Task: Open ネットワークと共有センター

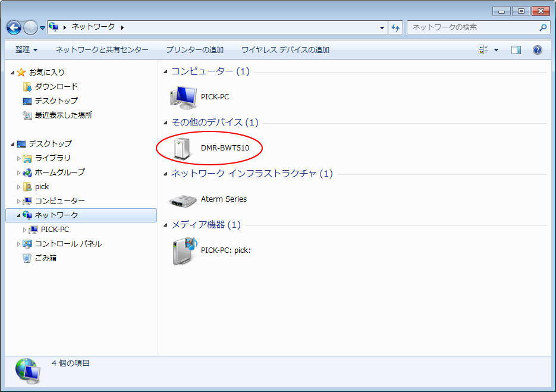Action: 102,49
